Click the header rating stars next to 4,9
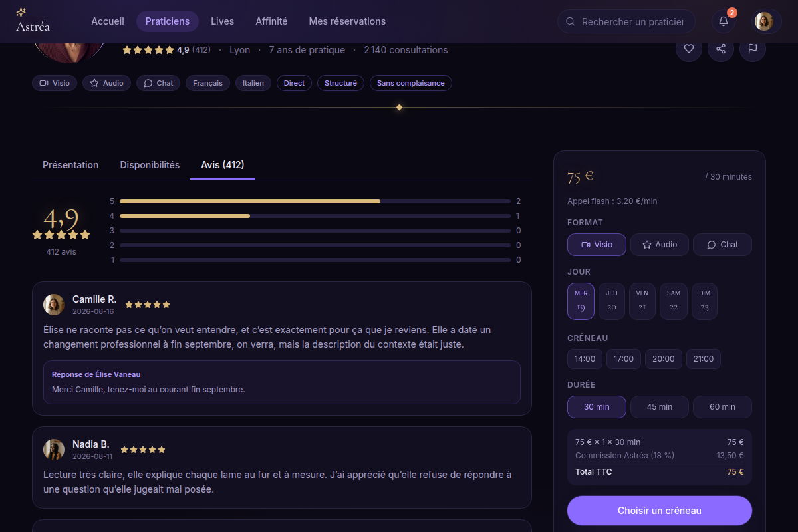Image resolution: width=798 pixels, height=532 pixels. click(148, 50)
